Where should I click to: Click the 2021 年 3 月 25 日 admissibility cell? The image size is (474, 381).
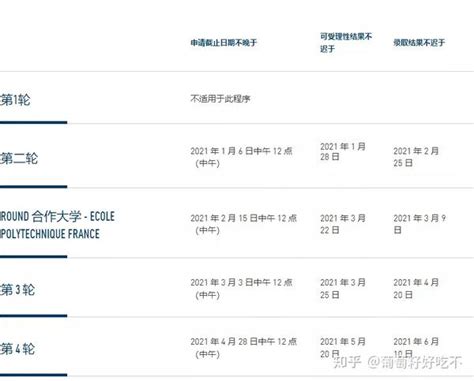point(343,288)
